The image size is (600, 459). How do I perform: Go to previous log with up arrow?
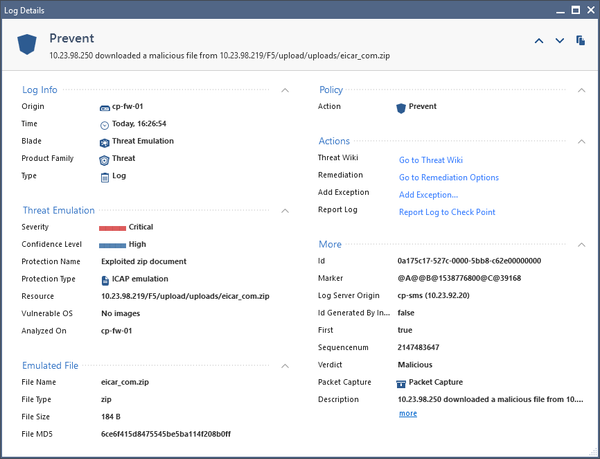tap(539, 41)
